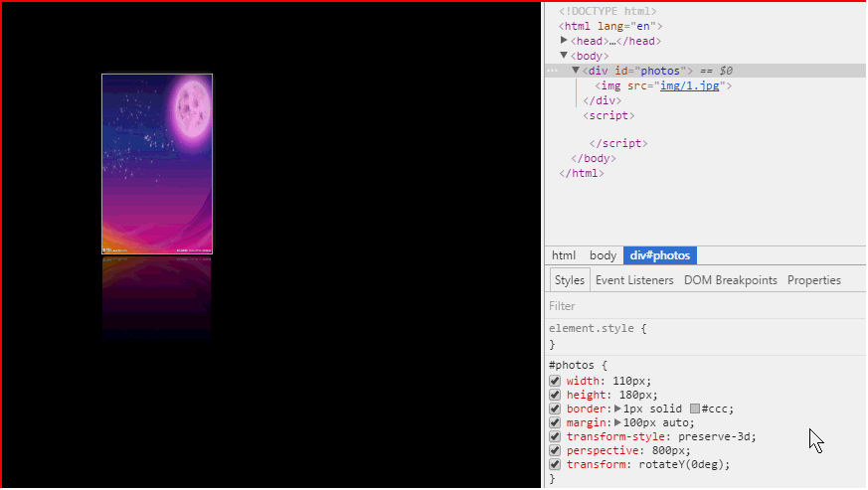The height and width of the screenshot is (490, 868).
Task: Uncheck the transform rotateY property checkbox
Action: (555, 464)
